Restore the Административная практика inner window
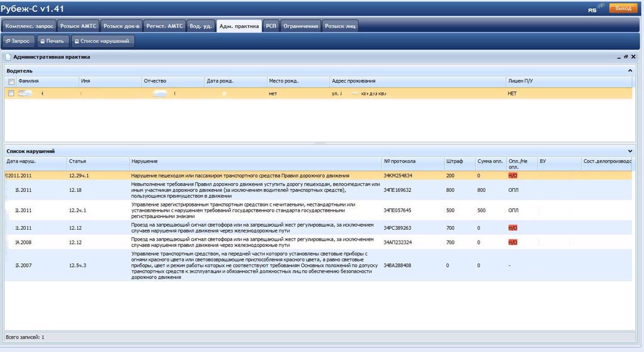The image size is (644, 352). (x=626, y=57)
